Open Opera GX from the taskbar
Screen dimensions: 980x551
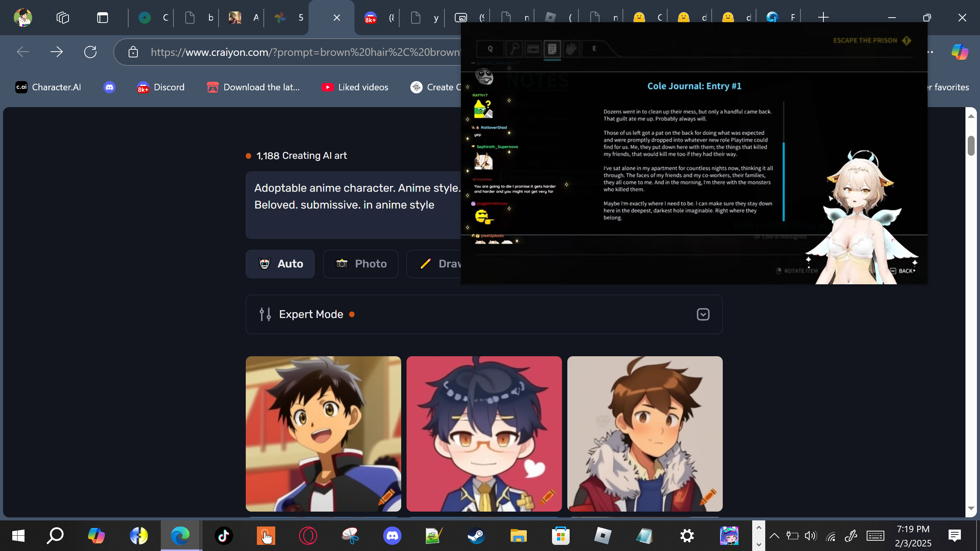point(308,536)
